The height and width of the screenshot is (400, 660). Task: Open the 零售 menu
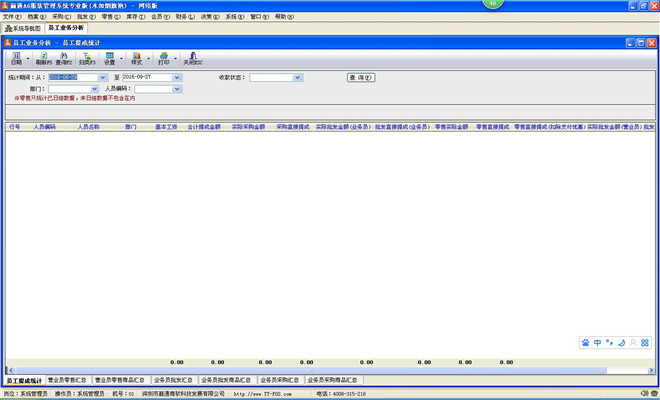[x=111, y=17]
